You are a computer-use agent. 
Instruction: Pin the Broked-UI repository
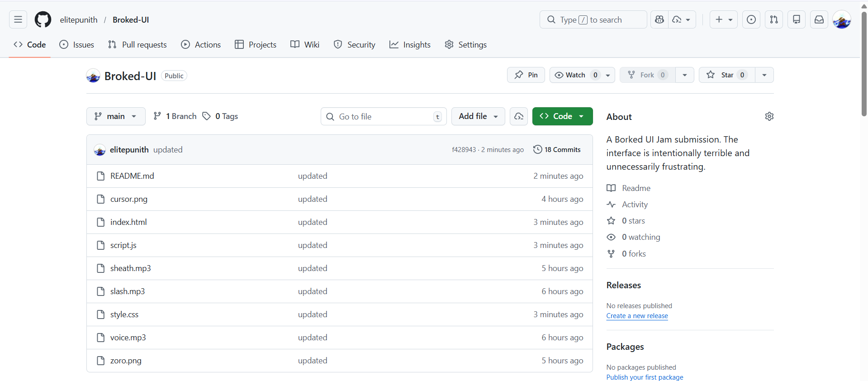click(x=526, y=75)
